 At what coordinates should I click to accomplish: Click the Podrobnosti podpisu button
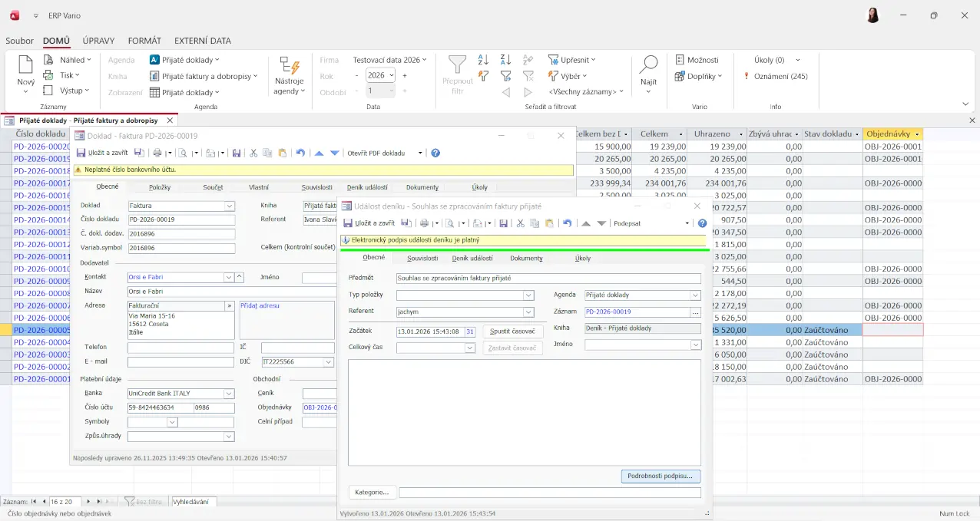click(661, 476)
